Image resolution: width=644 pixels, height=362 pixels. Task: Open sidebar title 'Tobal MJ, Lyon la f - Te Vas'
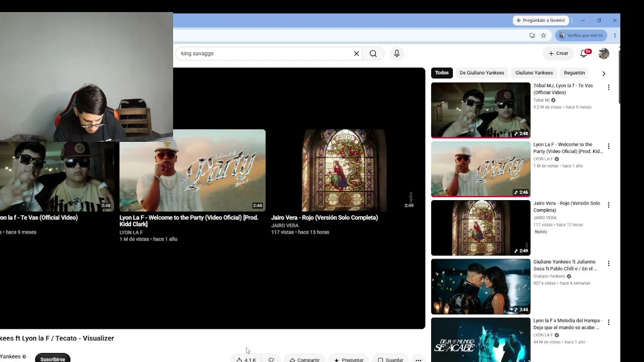563,89
